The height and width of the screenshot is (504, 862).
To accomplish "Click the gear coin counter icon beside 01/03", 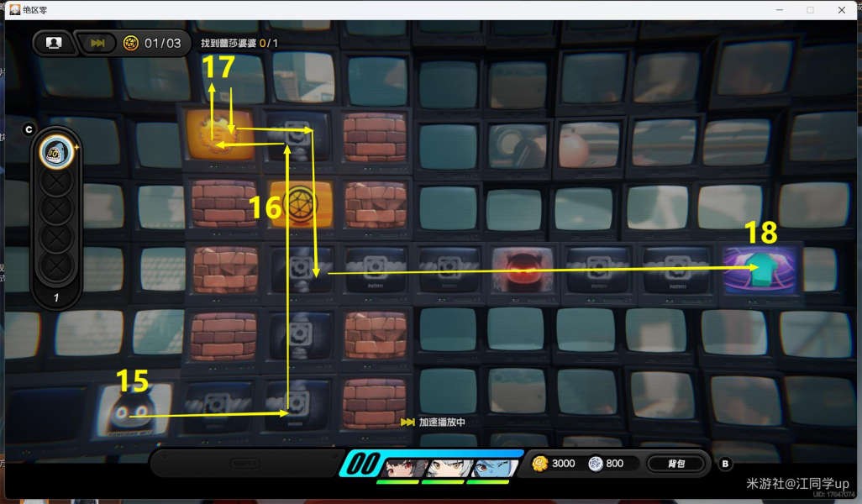I will (x=130, y=43).
